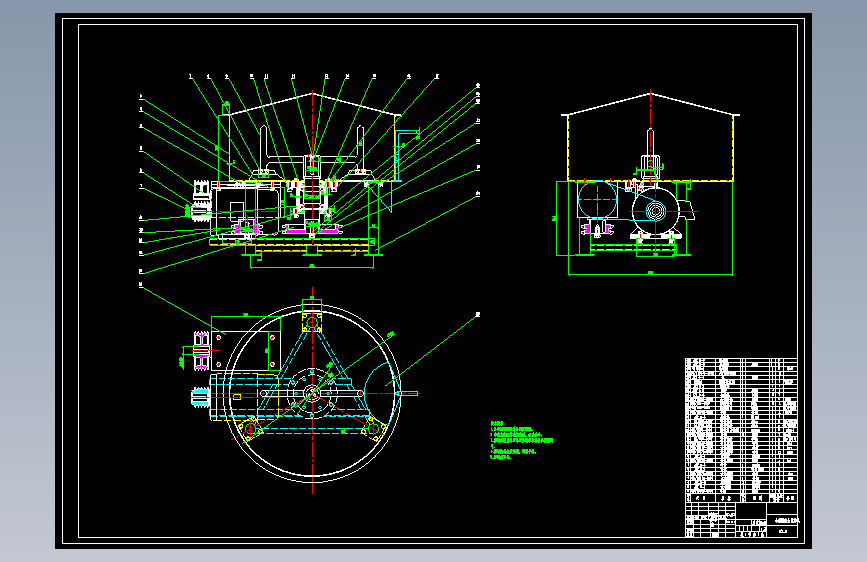Click the parts list table above title block
Image resolution: width=867 pixels, height=562 pixels.
741,430
